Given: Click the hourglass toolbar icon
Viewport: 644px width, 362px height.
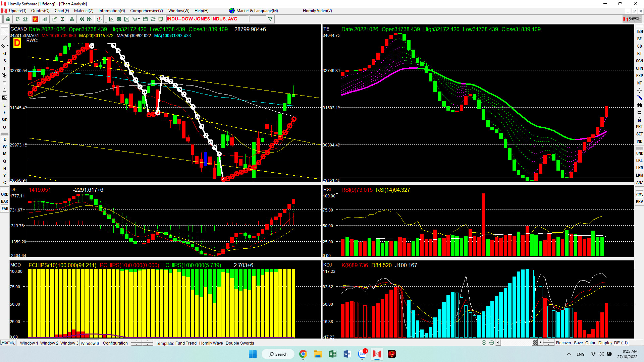Looking at the screenshot, I should [62, 19].
